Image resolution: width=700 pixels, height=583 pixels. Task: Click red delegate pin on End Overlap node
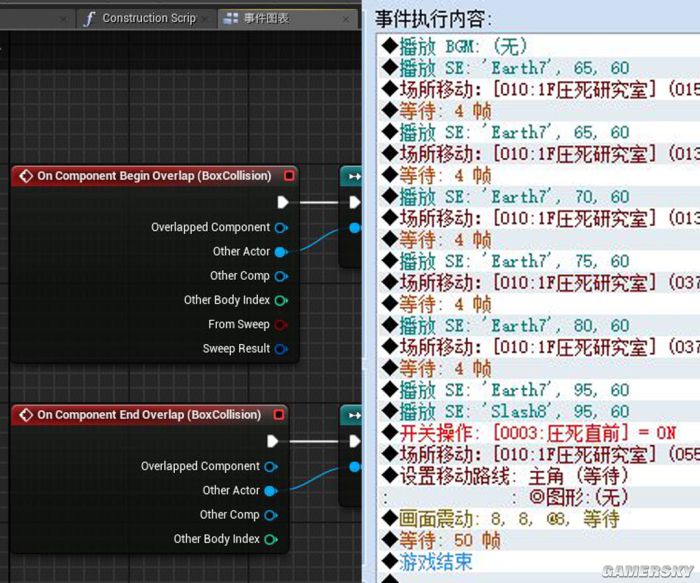(278, 415)
